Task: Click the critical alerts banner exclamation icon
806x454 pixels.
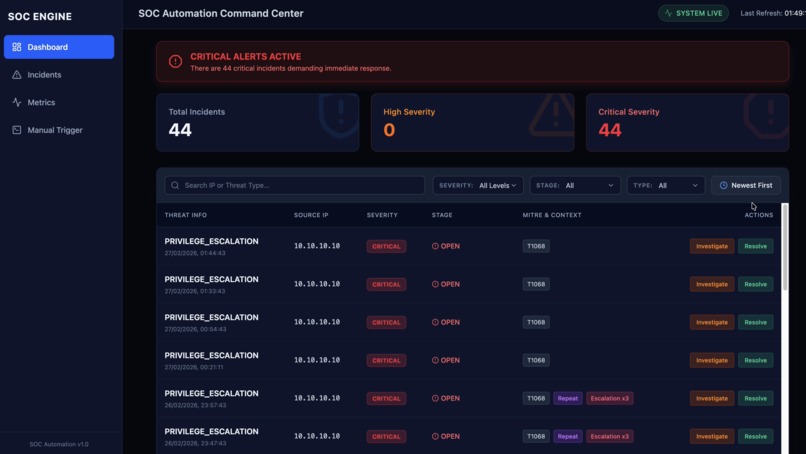Action: 175,62
